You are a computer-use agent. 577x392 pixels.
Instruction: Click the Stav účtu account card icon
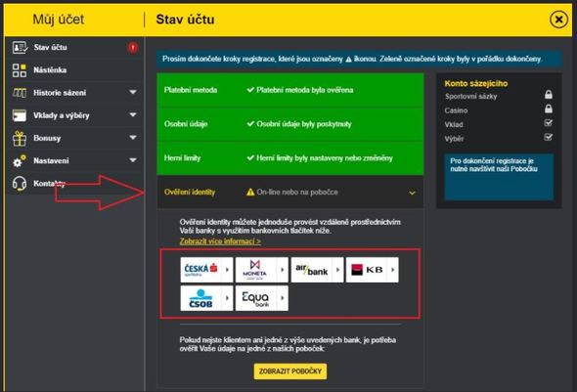click(x=20, y=48)
